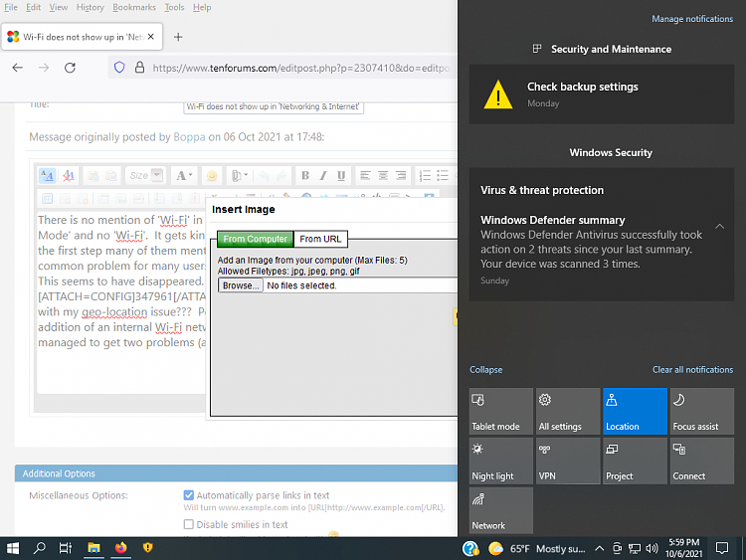
Task: Uncheck Automatically parse links in text
Action: click(189, 494)
